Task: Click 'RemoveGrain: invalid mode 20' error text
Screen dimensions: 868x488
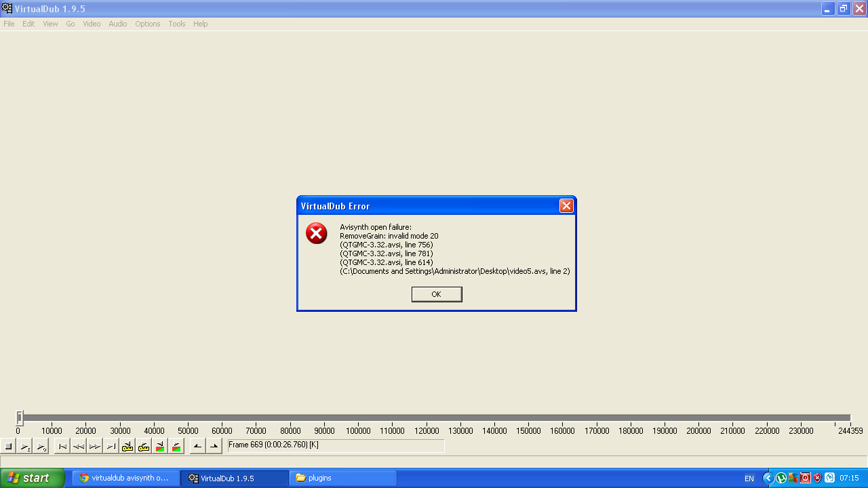Action: coord(389,236)
